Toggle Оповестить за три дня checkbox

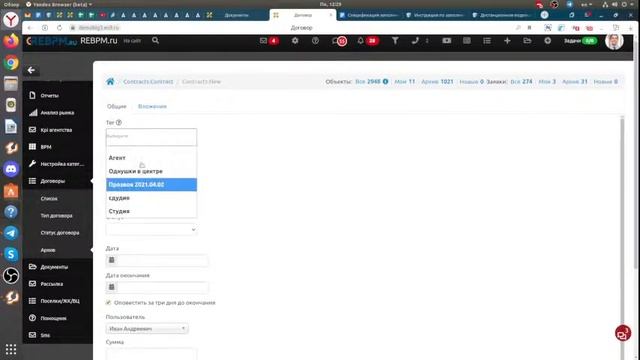108,302
